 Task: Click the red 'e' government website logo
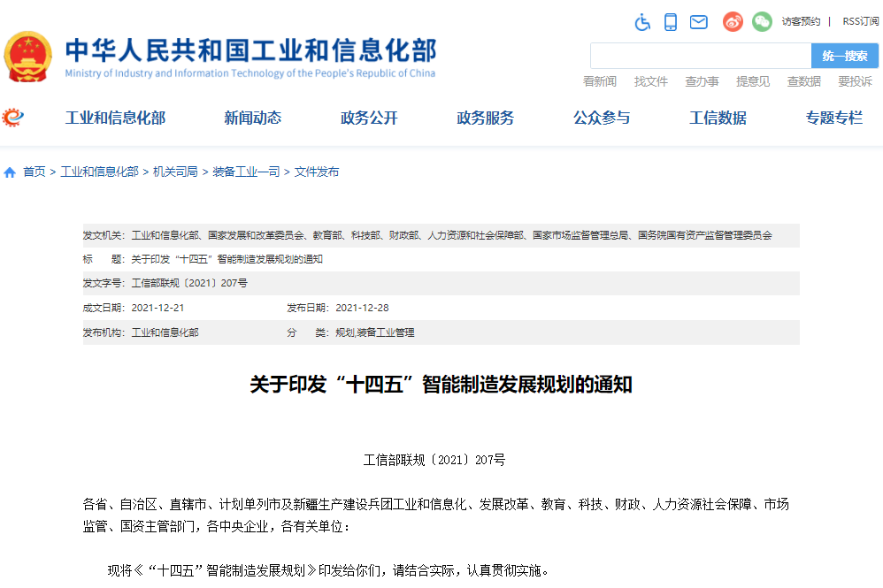pos(12,116)
